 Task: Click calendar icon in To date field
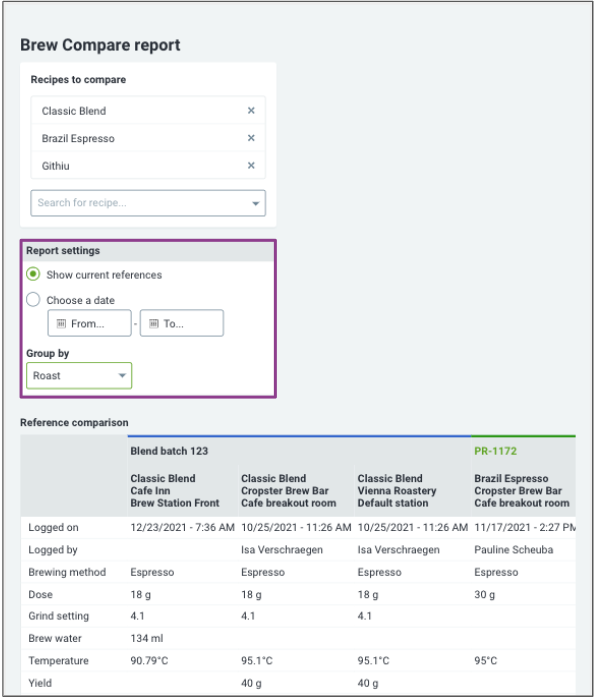pos(154,324)
